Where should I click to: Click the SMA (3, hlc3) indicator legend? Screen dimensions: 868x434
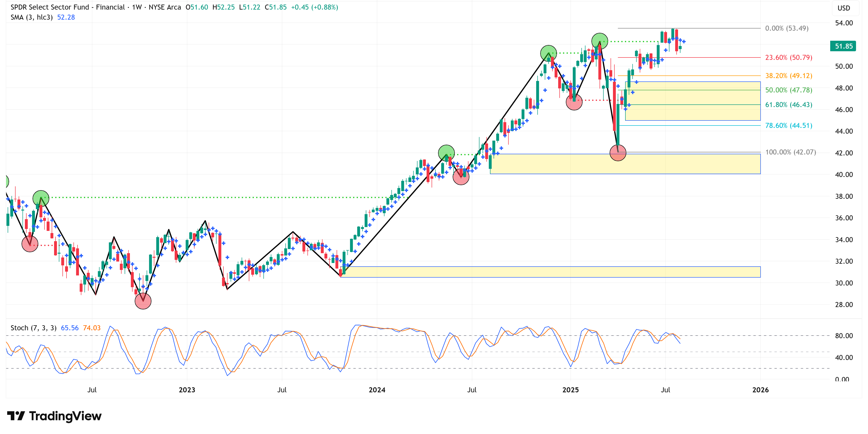click(x=32, y=17)
